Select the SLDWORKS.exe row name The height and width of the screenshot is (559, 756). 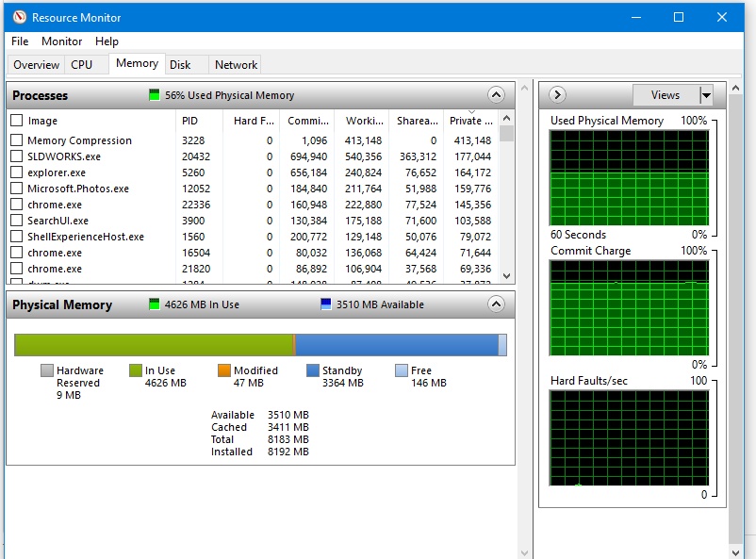tap(64, 156)
